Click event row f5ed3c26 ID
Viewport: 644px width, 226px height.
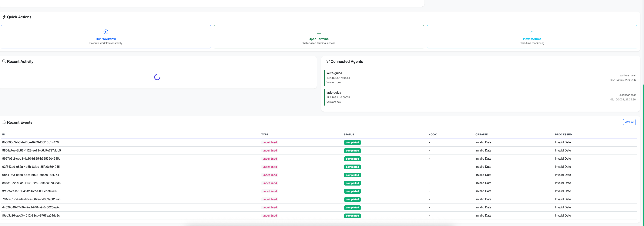pyautogui.click(x=31, y=215)
